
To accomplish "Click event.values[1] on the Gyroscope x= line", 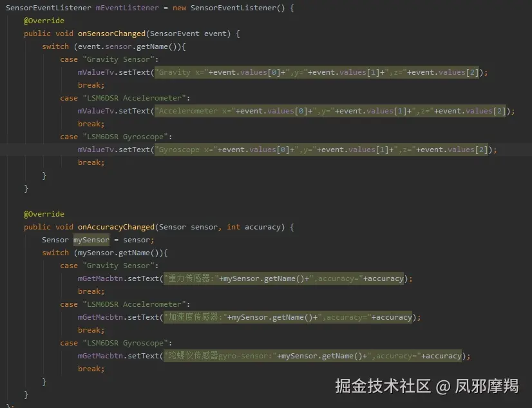I will [x=355, y=150].
